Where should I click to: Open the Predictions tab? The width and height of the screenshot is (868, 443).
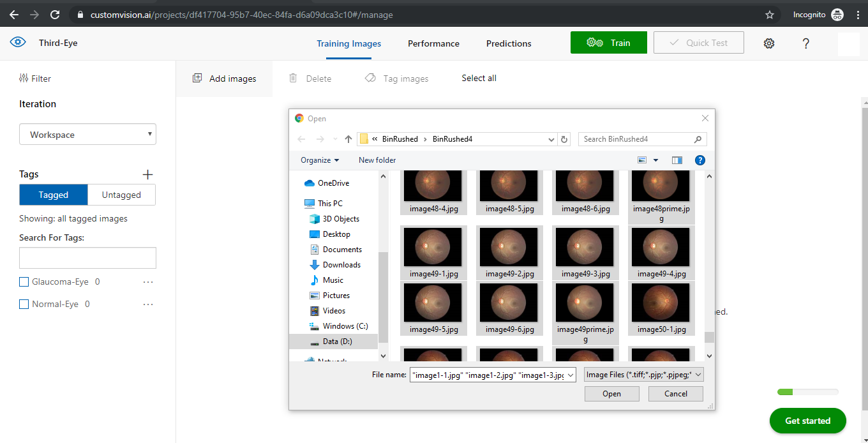click(x=509, y=43)
